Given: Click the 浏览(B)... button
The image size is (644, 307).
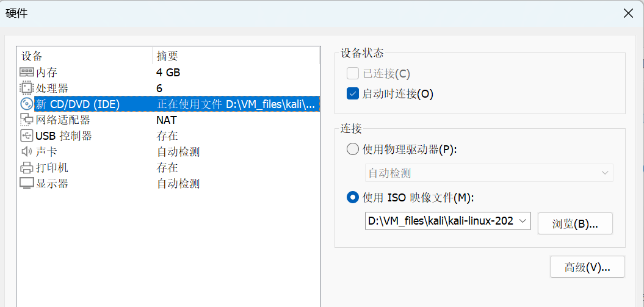Looking at the screenshot, I should (x=574, y=224).
